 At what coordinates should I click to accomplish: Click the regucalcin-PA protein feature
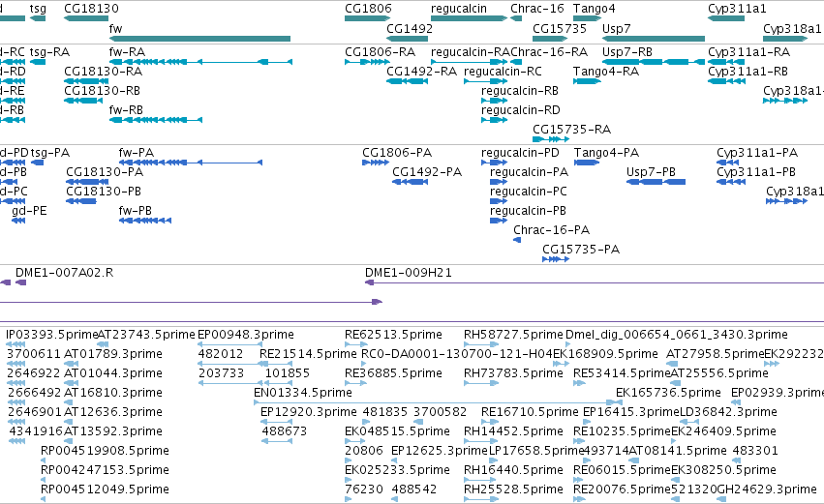click(499, 182)
